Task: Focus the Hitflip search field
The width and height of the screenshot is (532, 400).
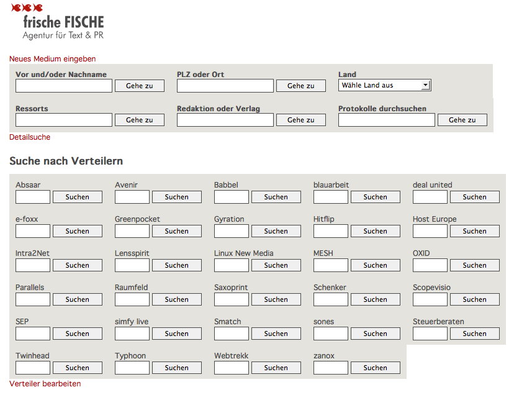Action: [x=330, y=231]
